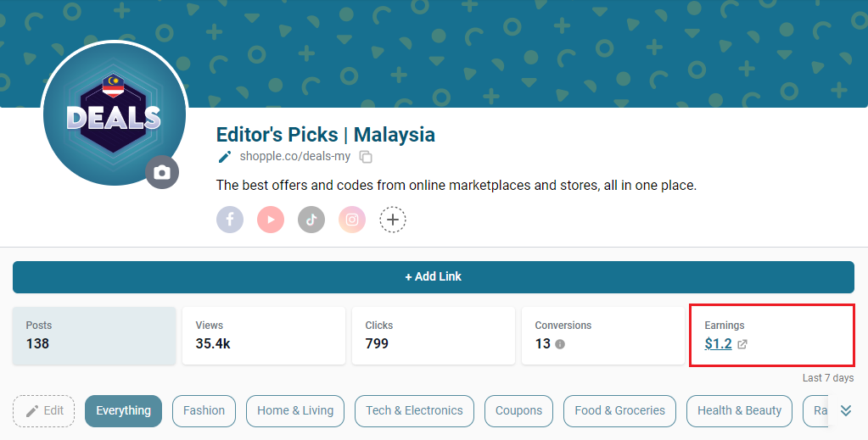Viewport: 868px width, 440px height.
Task: Switch to Home & Living category
Action: [x=295, y=410]
